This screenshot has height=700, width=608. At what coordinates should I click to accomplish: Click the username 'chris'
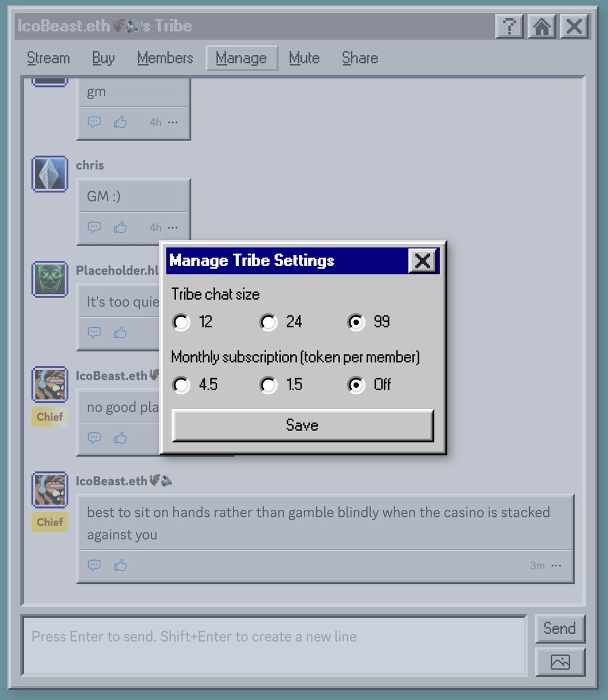tap(90, 165)
